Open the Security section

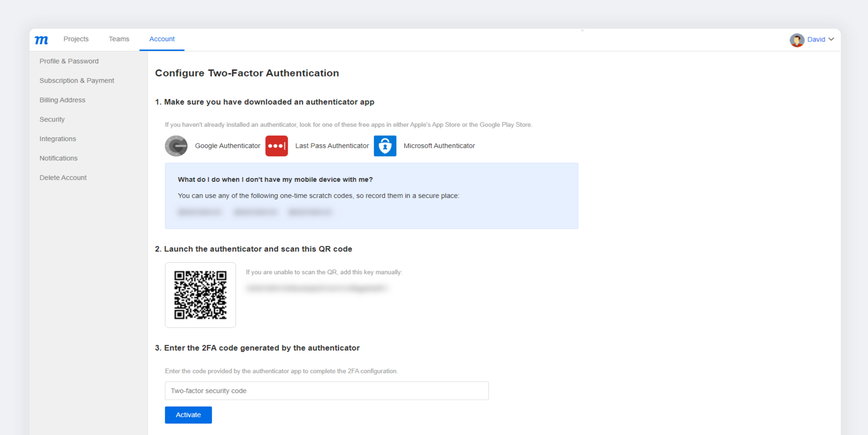tap(52, 119)
